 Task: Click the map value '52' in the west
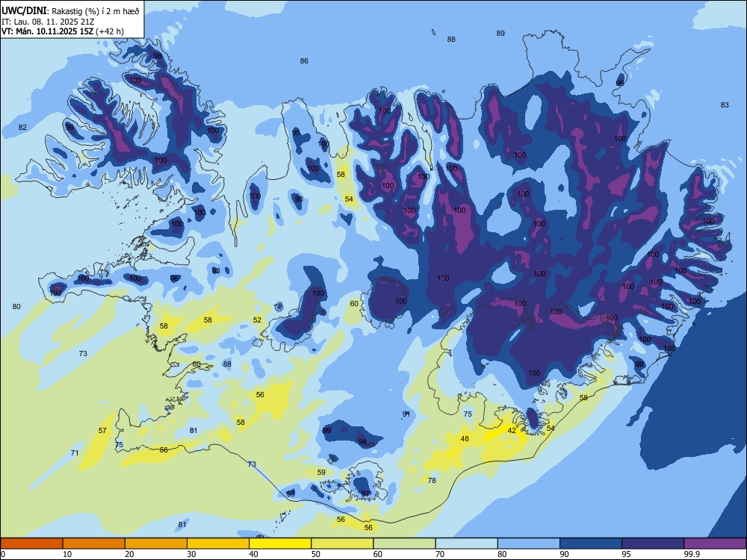coord(257,320)
